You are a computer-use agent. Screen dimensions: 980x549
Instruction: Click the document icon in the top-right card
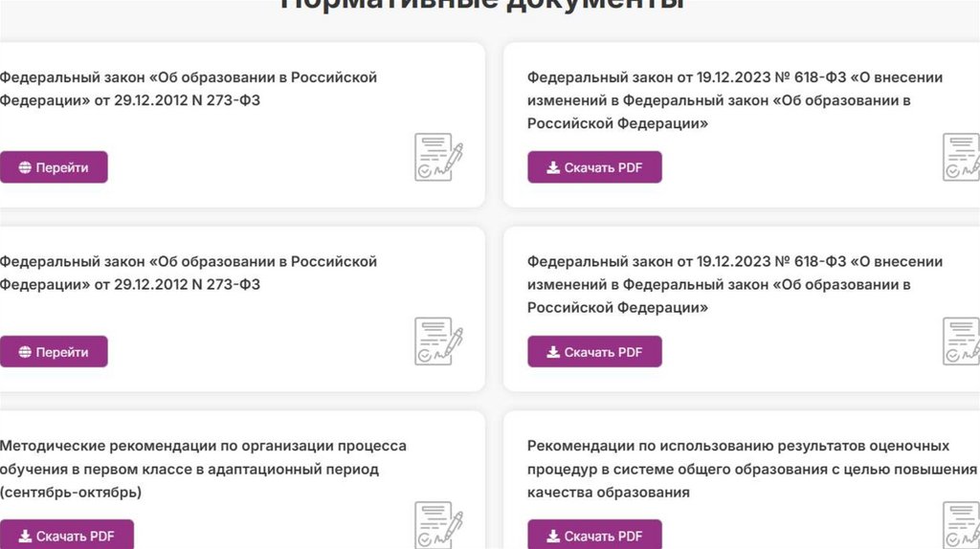(x=962, y=158)
